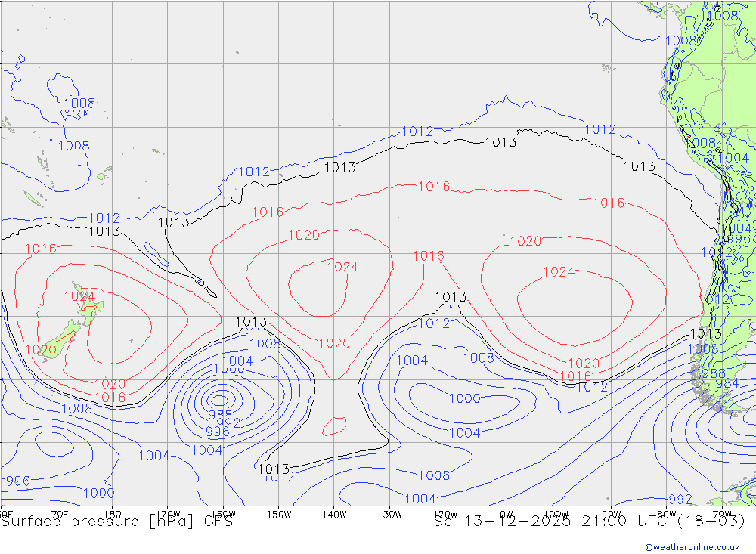Image resolution: width=756 pixels, height=554 pixels.
Task: Click the 120W longitude axis label
Action: coord(445,515)
